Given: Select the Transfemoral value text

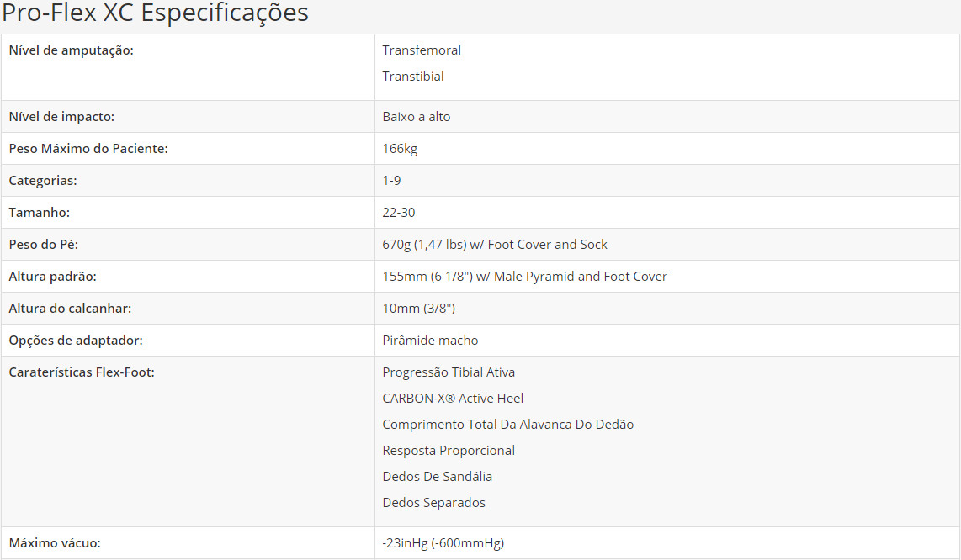Looking at the screenshot, I should 422,50.
